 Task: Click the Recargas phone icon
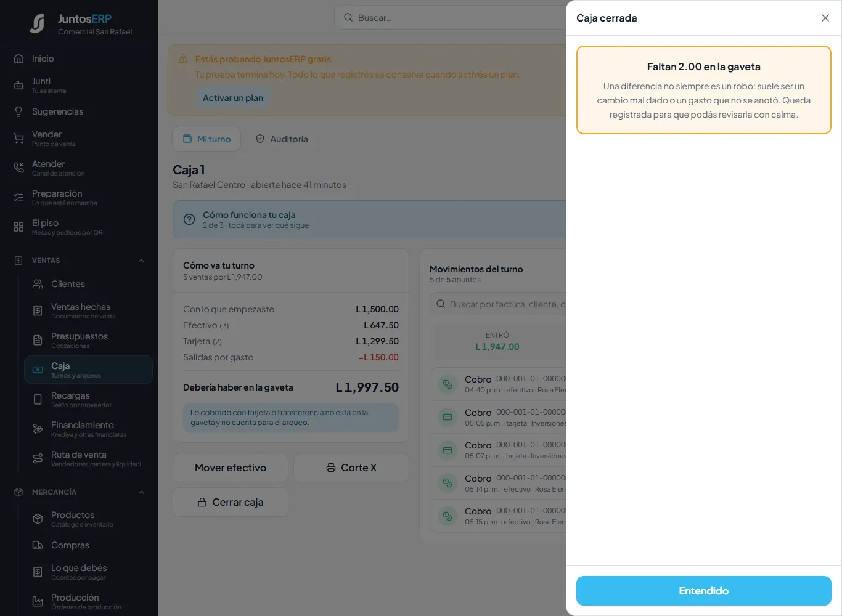[x=38, y=399]
